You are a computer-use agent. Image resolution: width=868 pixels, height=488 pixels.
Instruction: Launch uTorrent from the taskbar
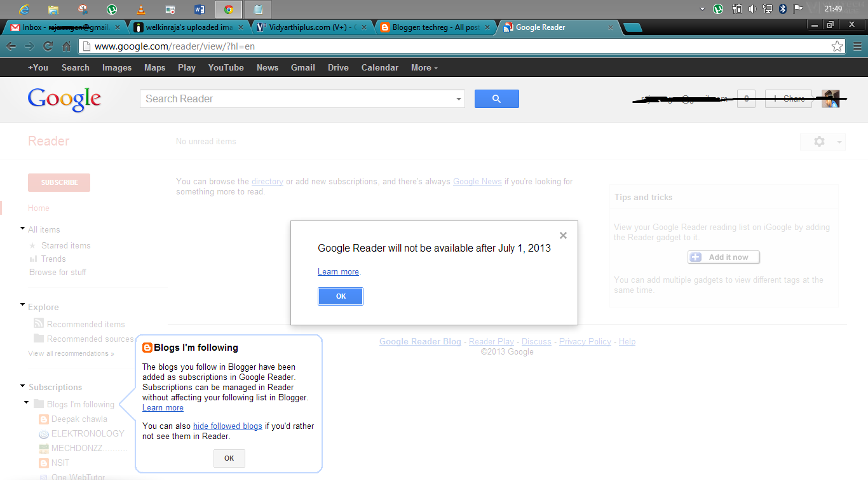(112, 9)
